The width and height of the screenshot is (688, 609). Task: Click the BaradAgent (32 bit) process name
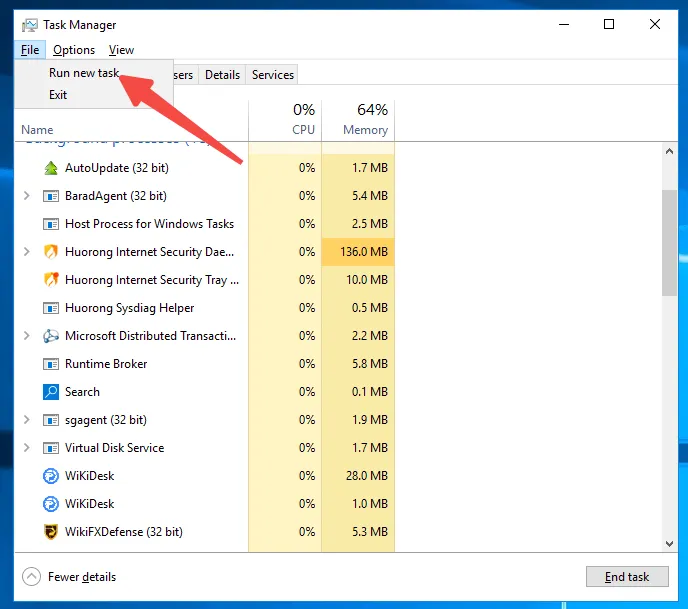click(116, 196)
